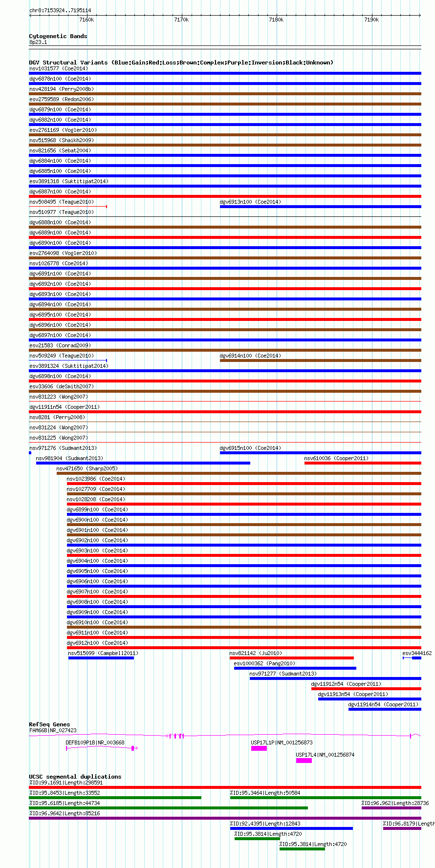Click the 7190k ruler tick label
The image size is (435, 868).
371,20
